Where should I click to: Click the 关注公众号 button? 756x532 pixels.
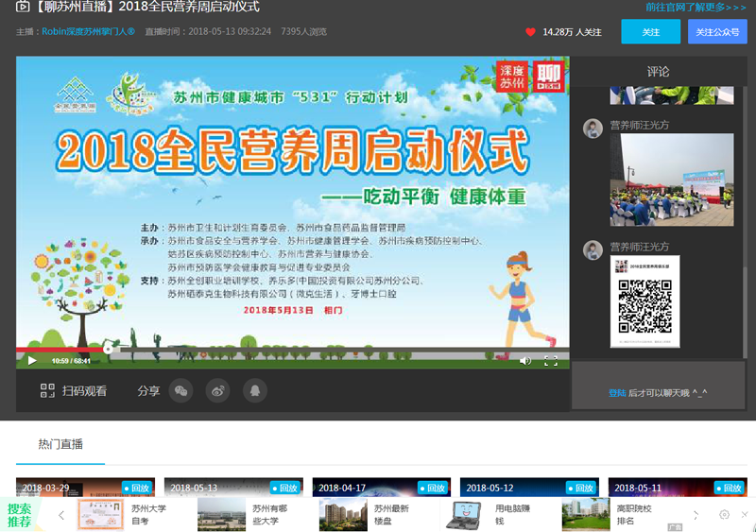tap(716, 32)
